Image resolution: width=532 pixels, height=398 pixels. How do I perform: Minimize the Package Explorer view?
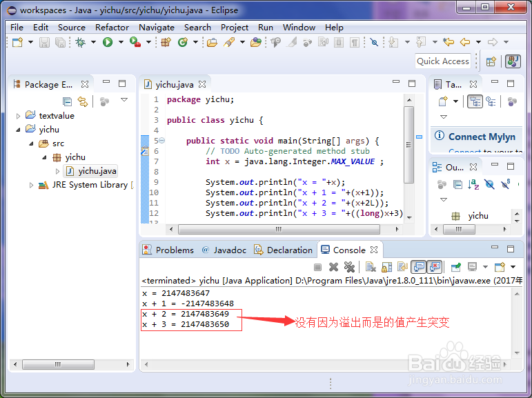point(106,82)
